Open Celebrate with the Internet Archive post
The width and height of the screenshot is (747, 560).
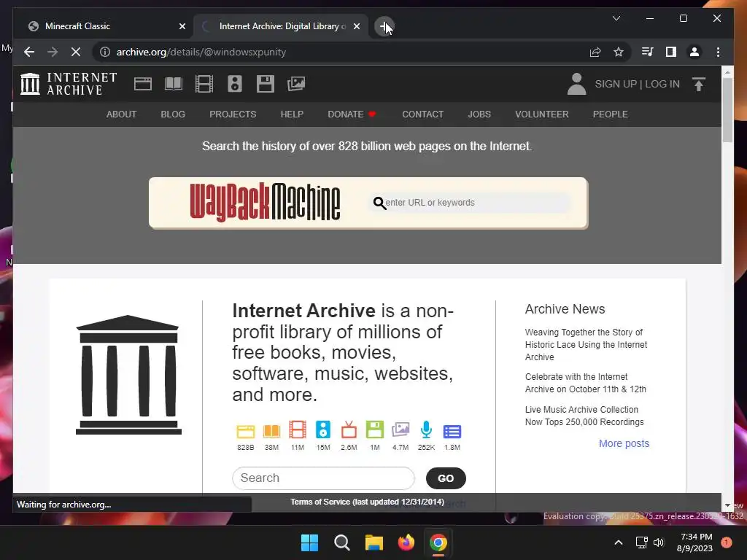pyautogui.click(x=586, y=383)
